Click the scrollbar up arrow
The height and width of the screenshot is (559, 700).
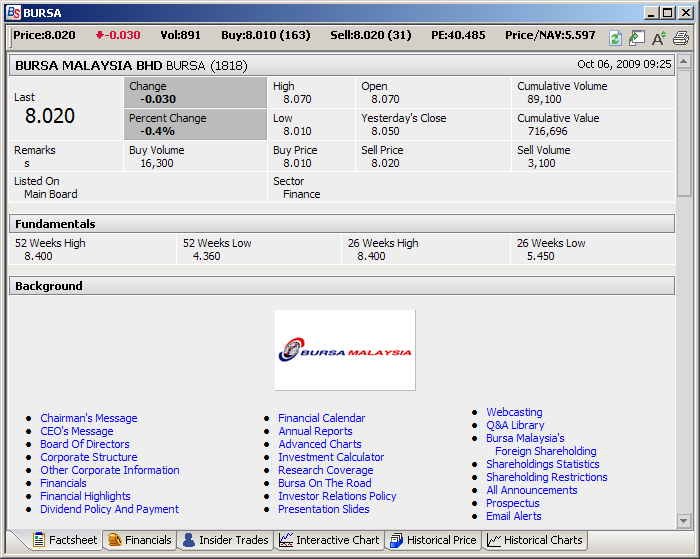tap(683, 61)
